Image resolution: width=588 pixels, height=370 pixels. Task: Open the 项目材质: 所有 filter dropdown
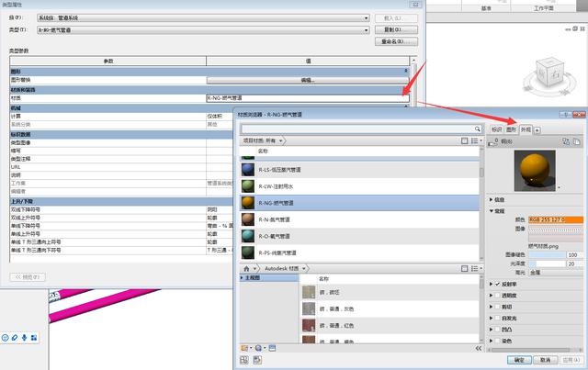tap(265, 140)
